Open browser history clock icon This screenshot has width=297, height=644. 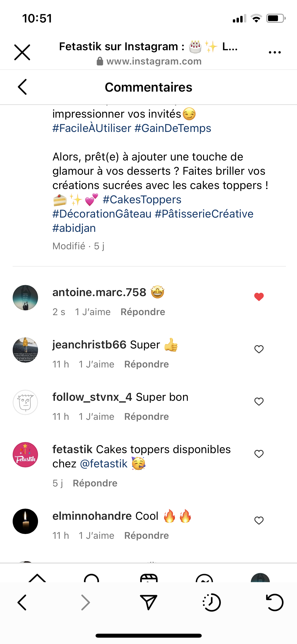click(x=211, y=602)
